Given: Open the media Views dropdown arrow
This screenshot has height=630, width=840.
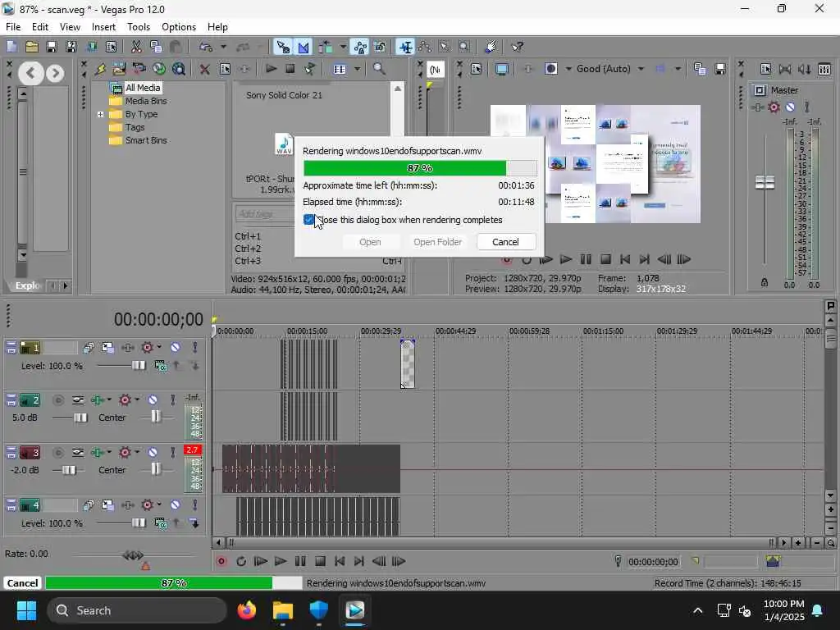Looking at the screenshot, I should [357, 69].
